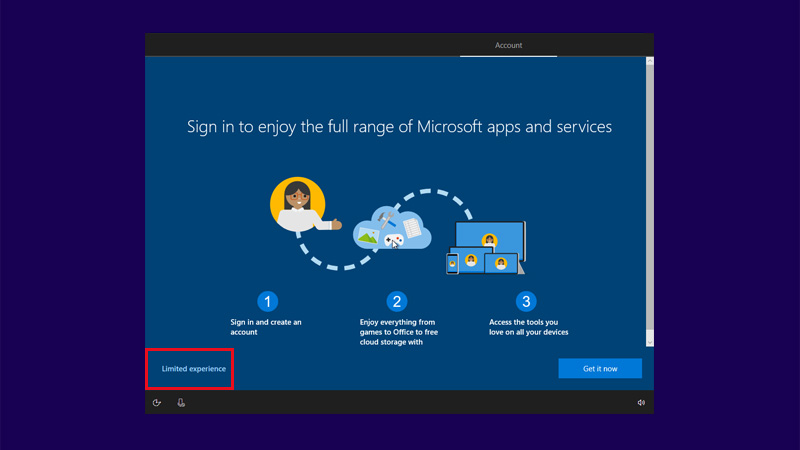Click the scrollbar up arrow
Image resolution: width=800 pixels, height=450 pixels.
[649, 61]
